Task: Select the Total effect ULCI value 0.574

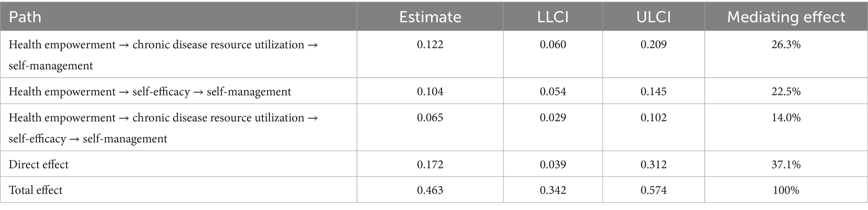Action: pyautogui.click(x=653, y=190)
